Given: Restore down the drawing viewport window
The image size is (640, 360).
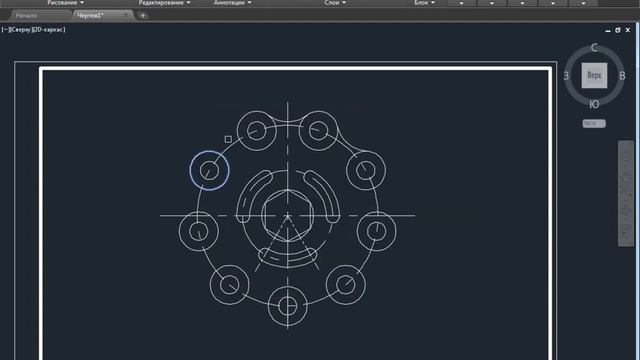Looking at the screenshot, I should 618,30.
